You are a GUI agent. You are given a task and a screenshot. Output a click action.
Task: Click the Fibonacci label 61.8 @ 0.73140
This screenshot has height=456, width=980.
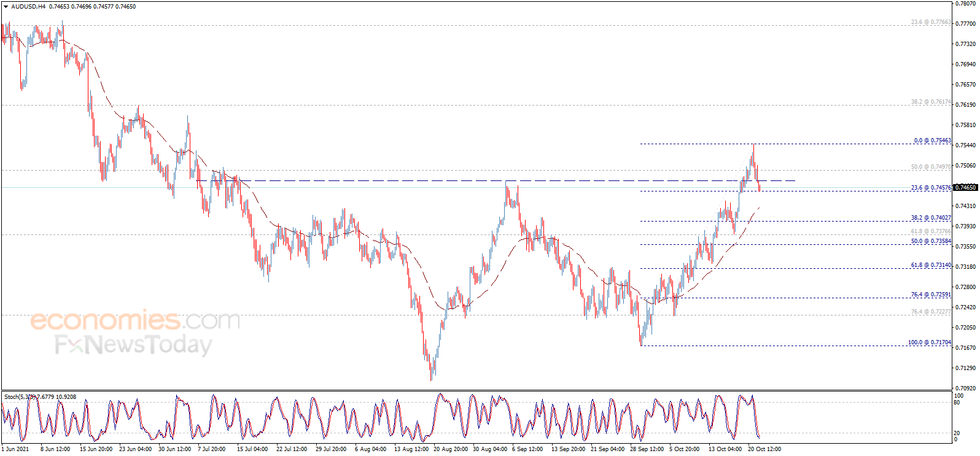pyautogui.click(x=931, y=265)
